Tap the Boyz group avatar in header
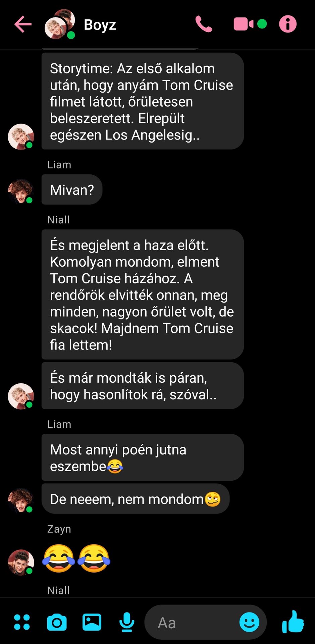The image size is (315, 644). (x=60, y=24)
